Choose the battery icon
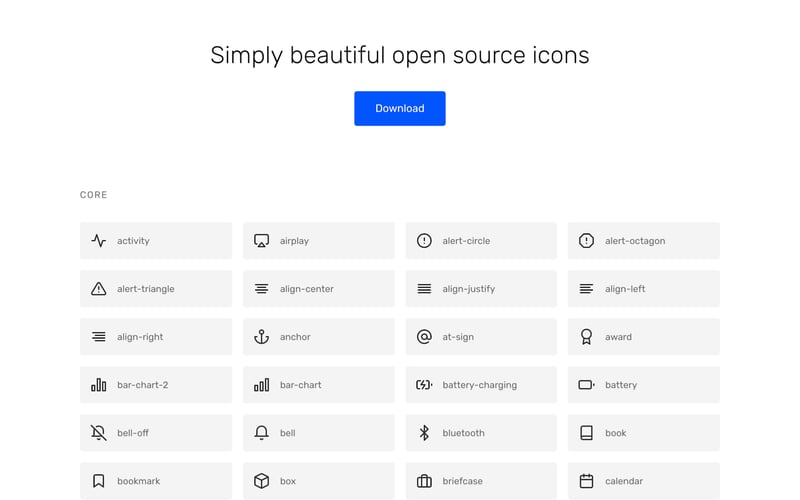800x500 pixels. tap(586, 385)
